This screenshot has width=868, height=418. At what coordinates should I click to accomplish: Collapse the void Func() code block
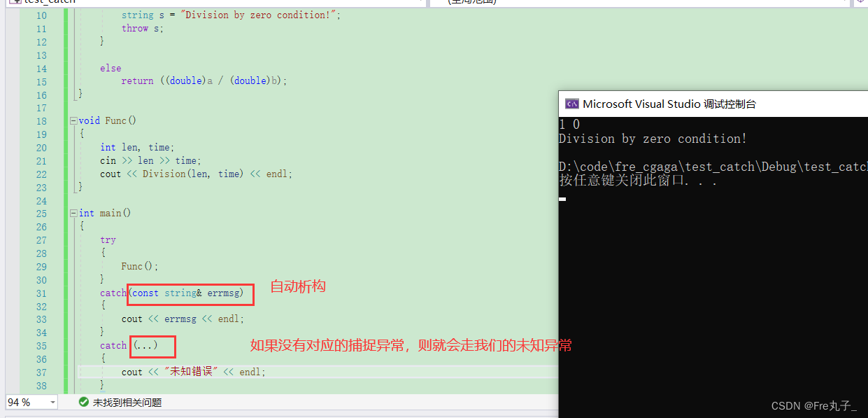pos(74,121)
